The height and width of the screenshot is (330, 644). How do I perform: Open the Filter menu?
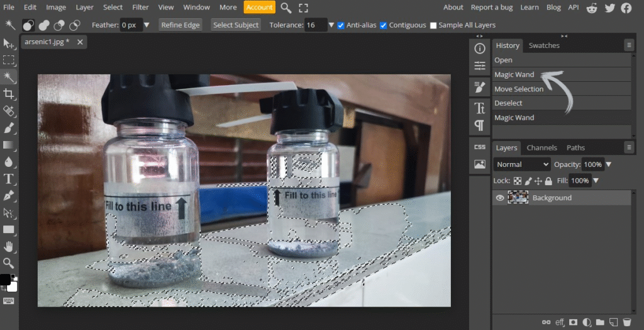(140, 8)
